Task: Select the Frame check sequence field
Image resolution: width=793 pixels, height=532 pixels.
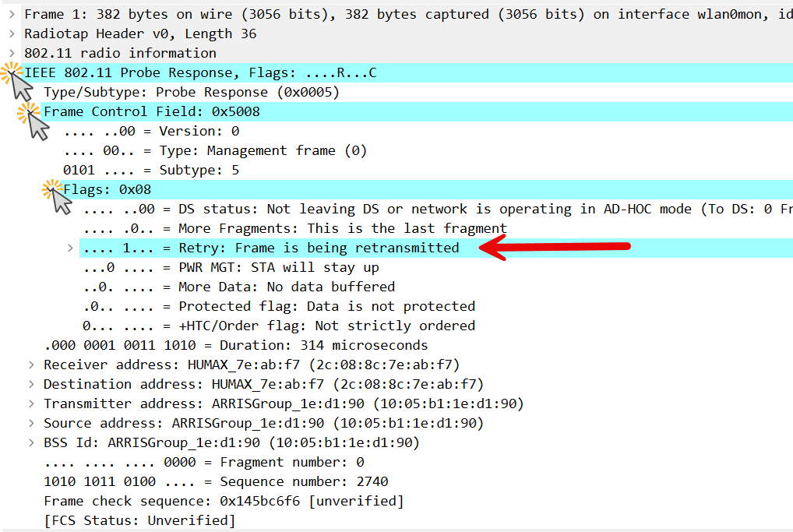Action: (x=224, y=501)
